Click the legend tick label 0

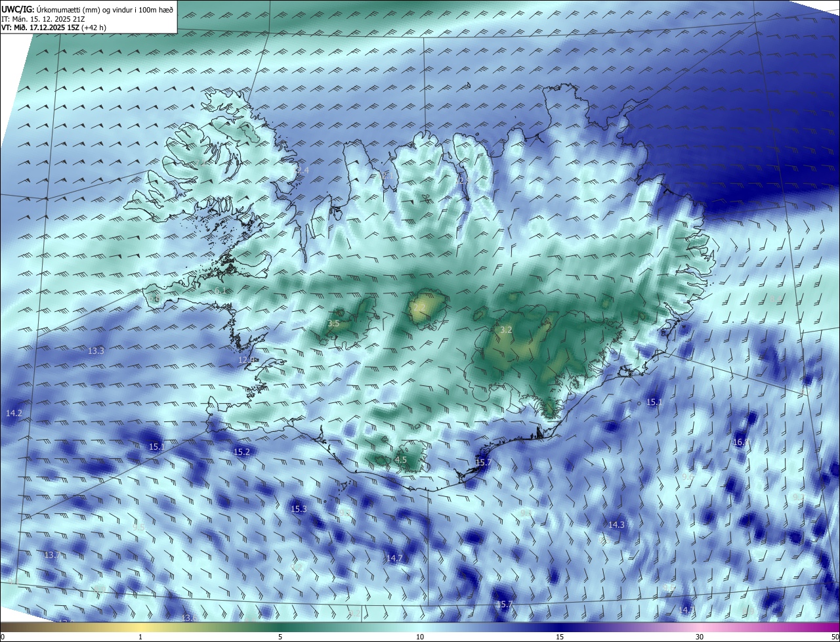click(x=3, y=637)
